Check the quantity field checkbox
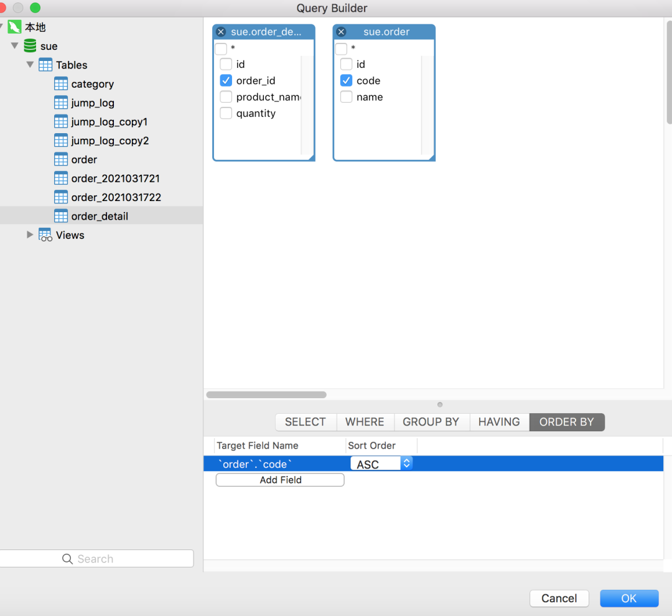 point(226,113)
